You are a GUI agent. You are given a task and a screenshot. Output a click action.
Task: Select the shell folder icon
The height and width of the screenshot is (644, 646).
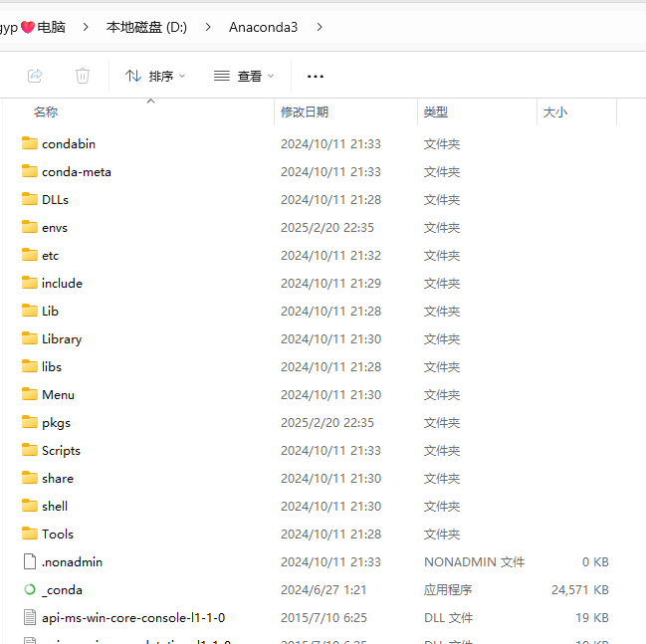pyautogui.click(x=30, y=506)
